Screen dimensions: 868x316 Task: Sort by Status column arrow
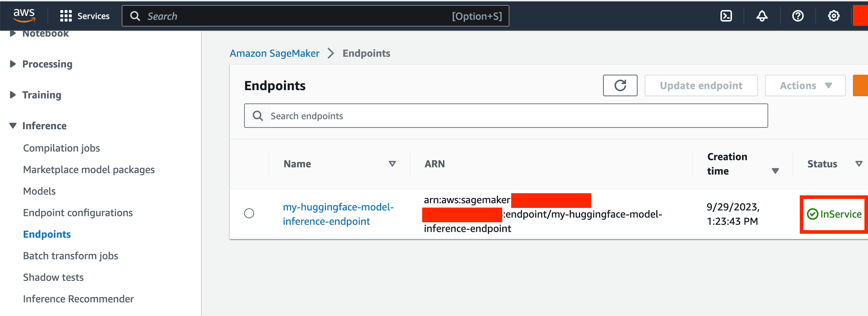[x=859, y=164]
